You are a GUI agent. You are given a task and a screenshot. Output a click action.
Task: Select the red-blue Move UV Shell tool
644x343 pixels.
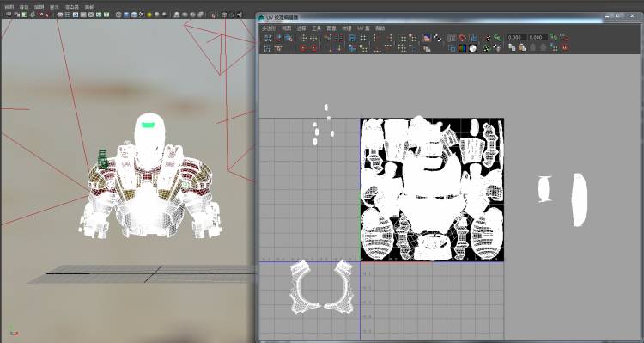click(x=278, y=38)
